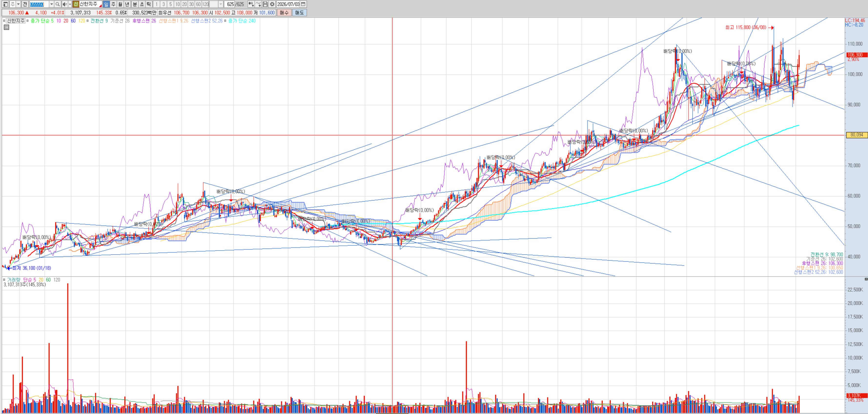868x414 pixels.
Task: Click the red 매수 buy button
Action: point(284,13)
